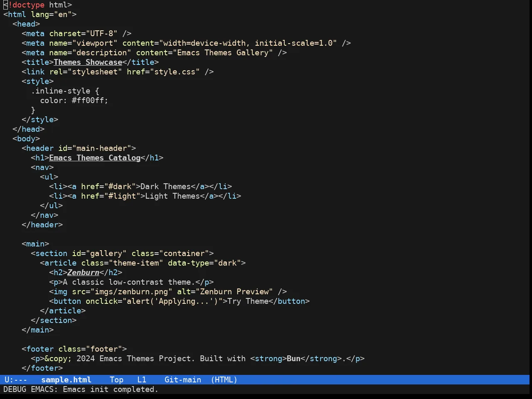Click the closing </article> tag
This screenshot has height=399, width=532.
pos(63,310)
